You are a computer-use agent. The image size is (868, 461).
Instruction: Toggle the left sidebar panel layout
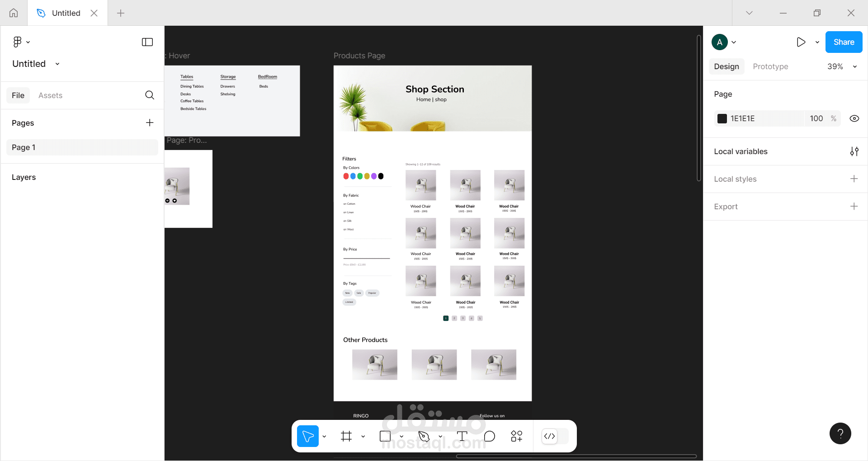pyautogui.click(x=147, y=42)
